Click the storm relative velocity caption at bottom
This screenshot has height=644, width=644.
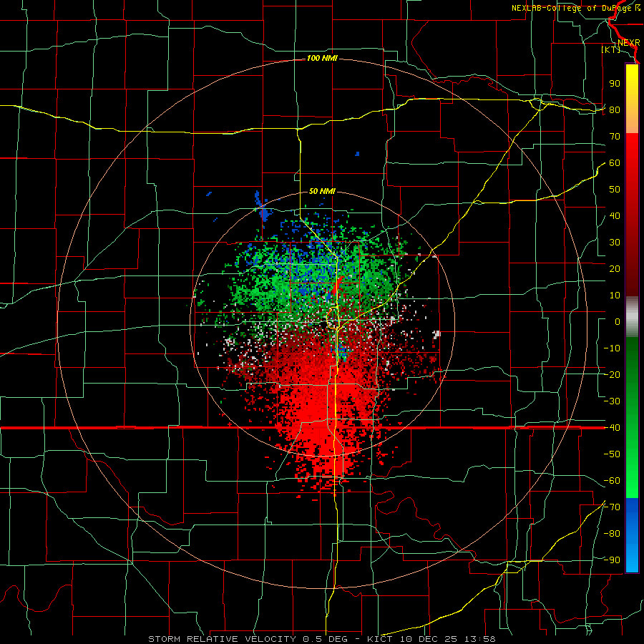[x=322, y=639]
